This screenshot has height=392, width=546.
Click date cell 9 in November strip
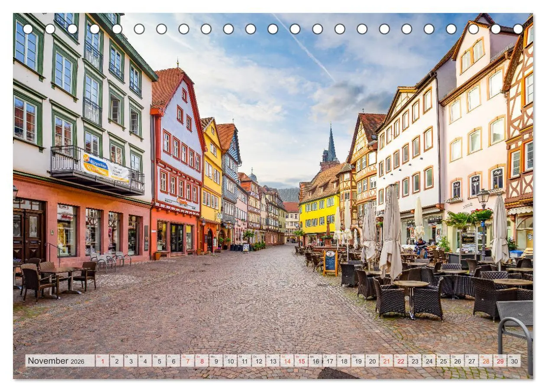coord(216,361)
